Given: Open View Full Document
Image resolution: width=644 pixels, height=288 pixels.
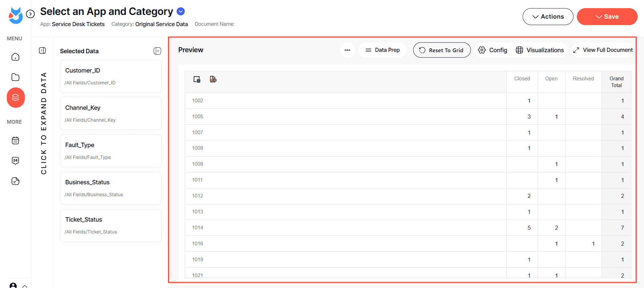Looking at the screenshot, I should [x=603, y=50].
